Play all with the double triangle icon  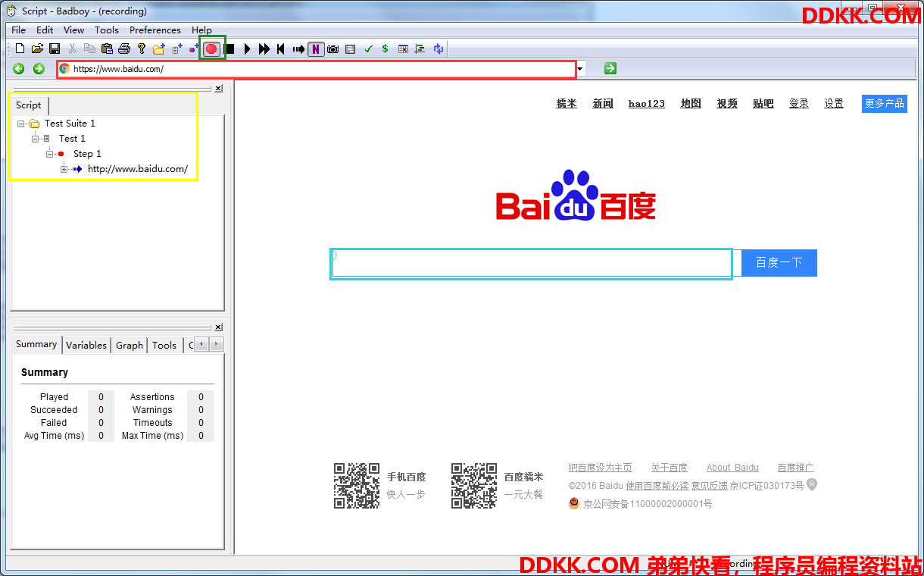pos(264,49)
